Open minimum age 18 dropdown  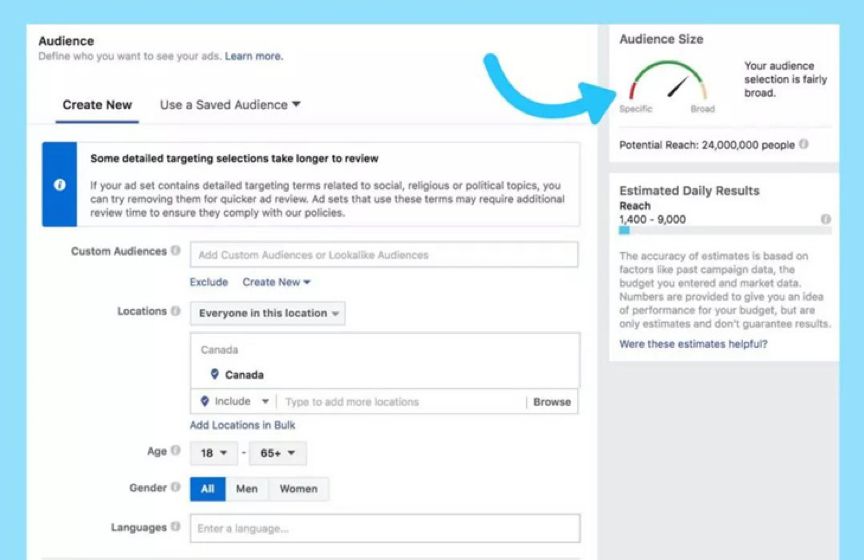point(214,453)
